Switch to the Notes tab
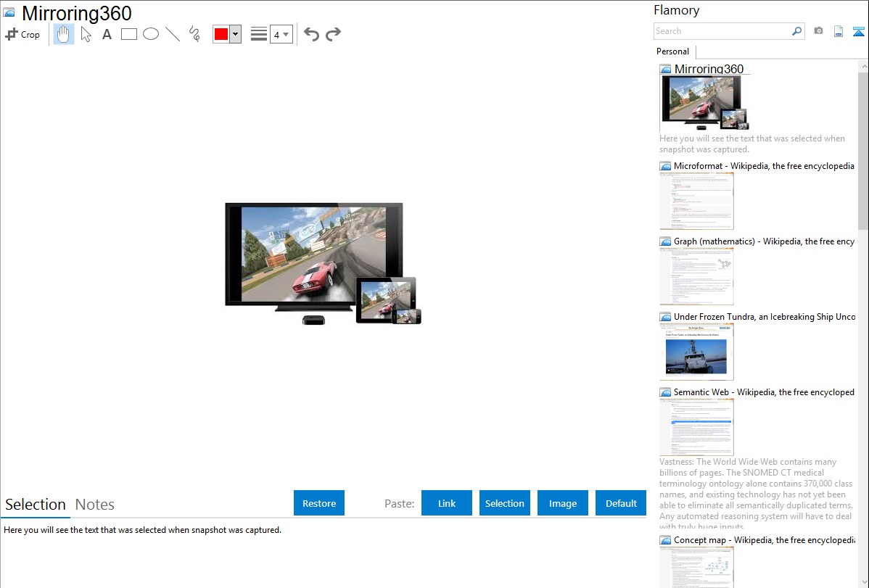 coord(95,505)
